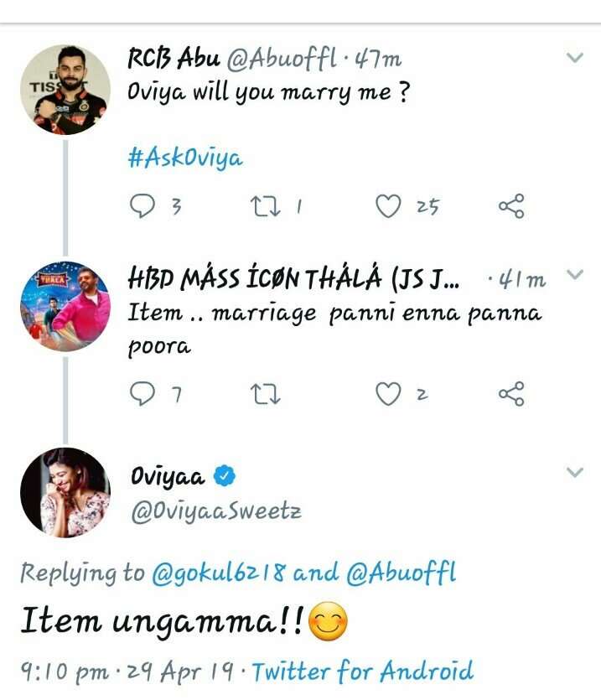Image resolution: width=601 pixels, height=700 pixels.
Task: Retweet the HBD MASS ICON THALA tweet
Action: (267, 393)
